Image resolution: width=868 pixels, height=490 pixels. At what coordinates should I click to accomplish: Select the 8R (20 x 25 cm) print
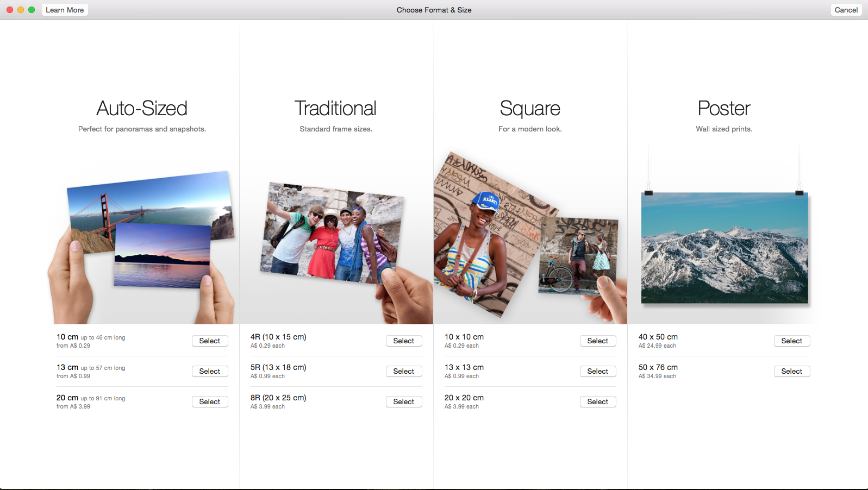[403, 401]
